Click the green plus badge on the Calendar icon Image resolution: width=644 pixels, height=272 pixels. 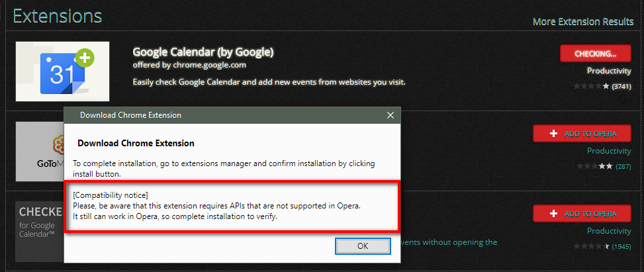click(x=84, y=59)
